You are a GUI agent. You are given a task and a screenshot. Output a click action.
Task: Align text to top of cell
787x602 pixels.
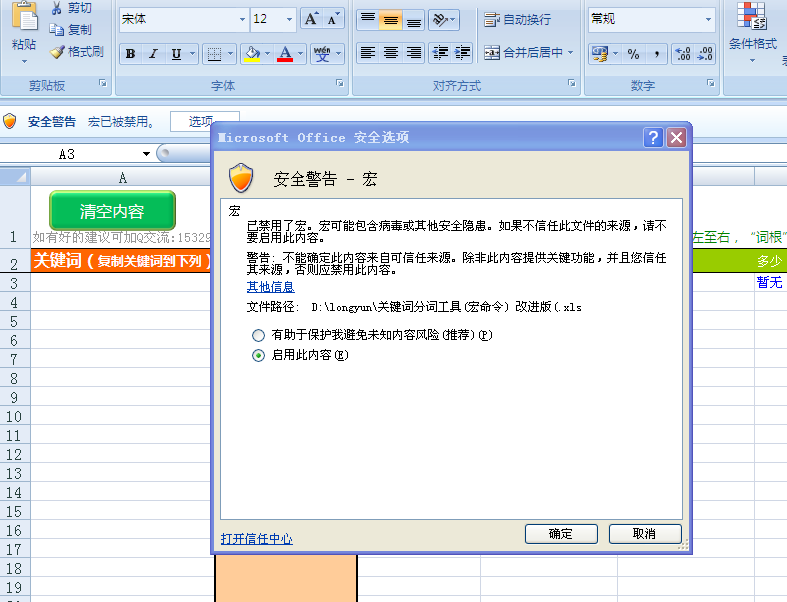click(x=368, y=20)
